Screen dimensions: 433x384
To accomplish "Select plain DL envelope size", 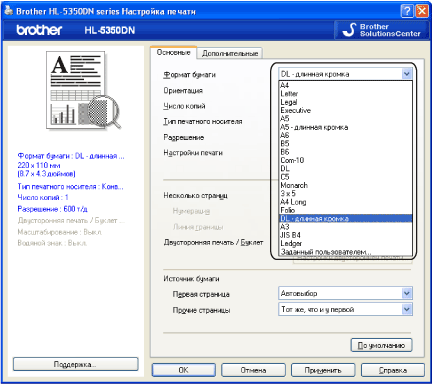I will pyautogui.click(x=345, y=169).
